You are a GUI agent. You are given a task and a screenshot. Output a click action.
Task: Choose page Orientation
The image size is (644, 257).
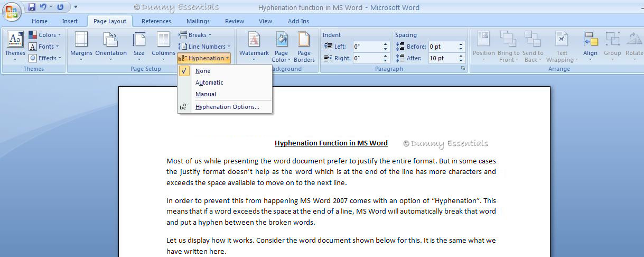coord(111,47)
